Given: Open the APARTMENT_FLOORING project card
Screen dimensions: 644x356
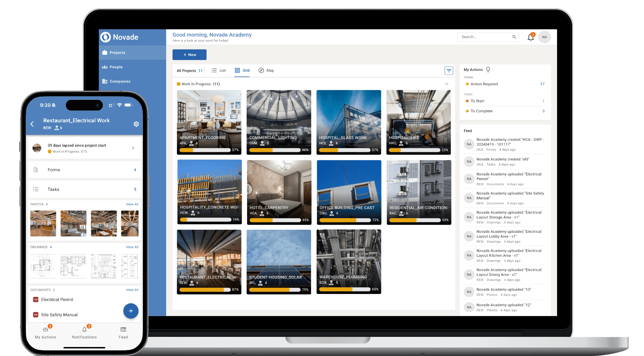Looking at the screenshot, I should click(209, 122).
